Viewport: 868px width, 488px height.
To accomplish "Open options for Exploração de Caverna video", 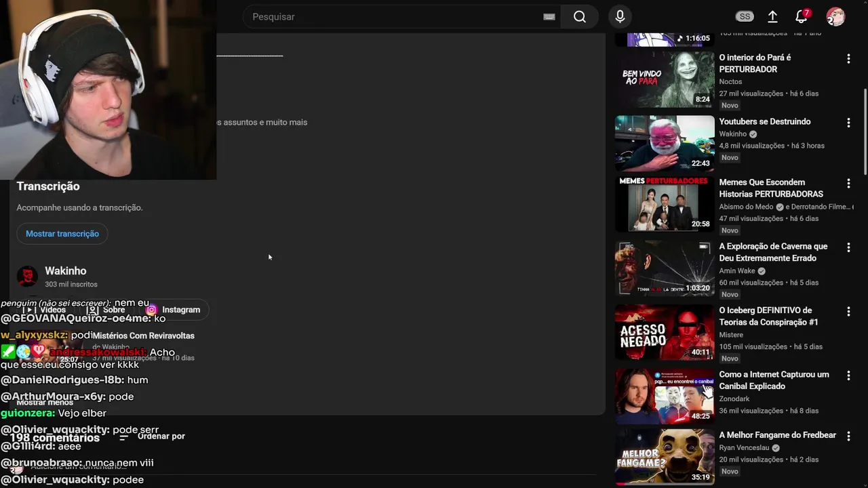I will click(x=848, y=247).
